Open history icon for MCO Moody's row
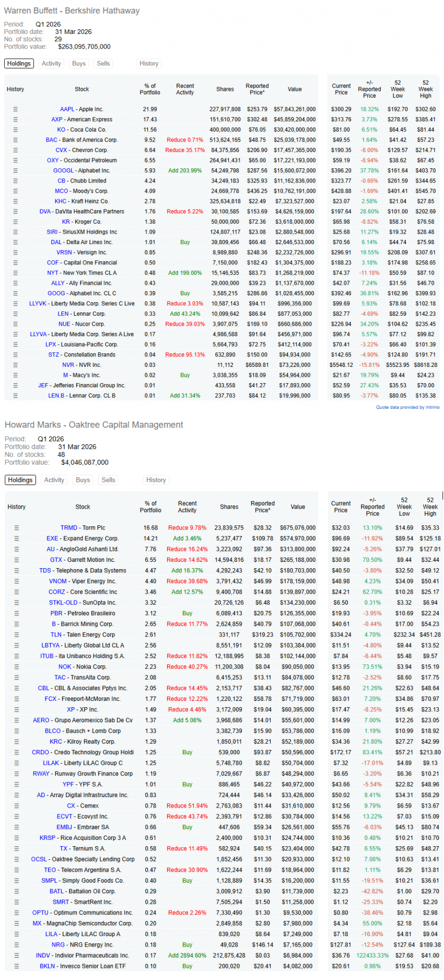Screen dimensions: 444x980 pyautogui.click(x=16, y=191)
